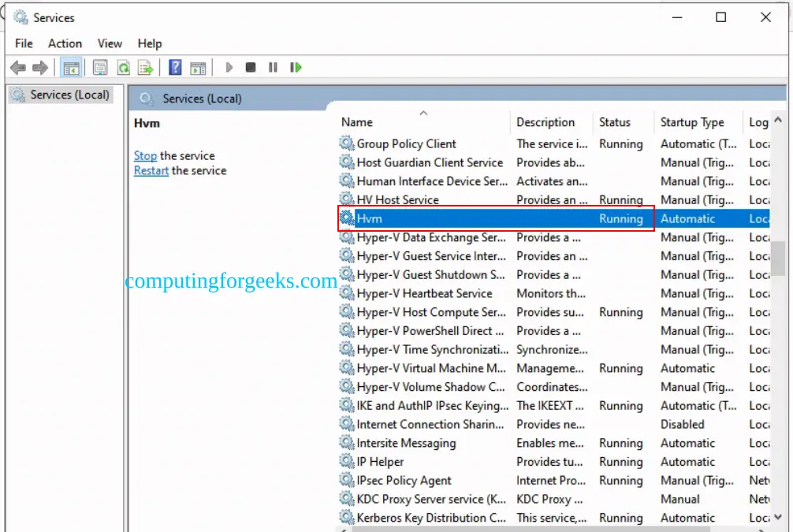Image resolution: width=793 pixels, height=532 pixels.
Task: Select Hyper-V Guest Shutdown S... name
Action: [430, 274]
